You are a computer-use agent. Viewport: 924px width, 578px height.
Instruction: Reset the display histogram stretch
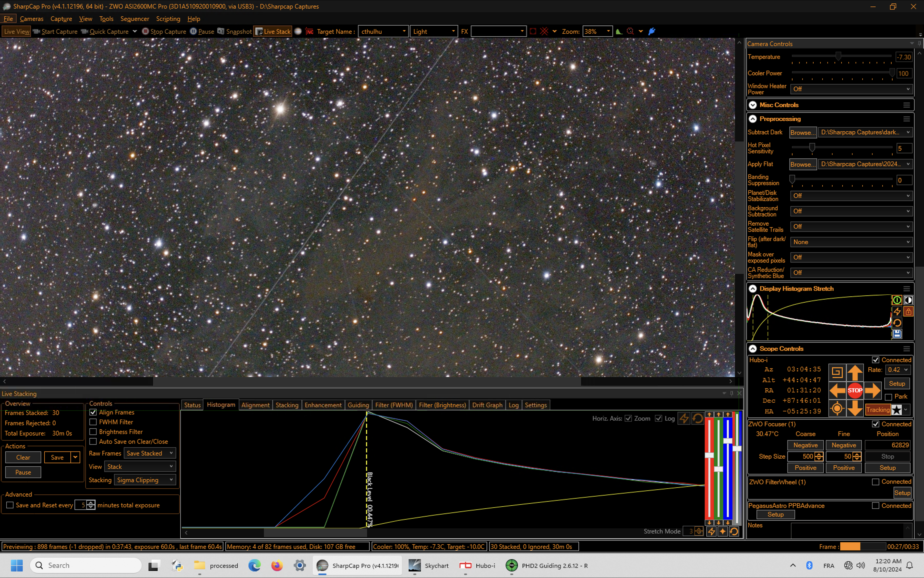pyautogui.click(x=897, y=323)
